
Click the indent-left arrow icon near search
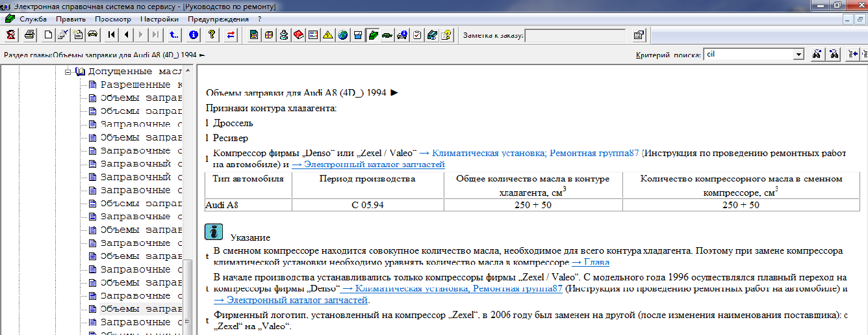(x=852, y=55)
